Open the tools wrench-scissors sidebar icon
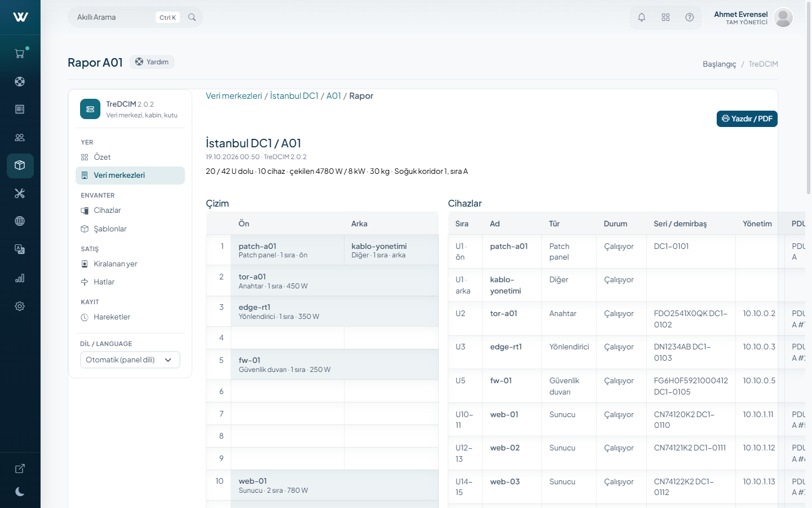 (x=20, y=193)
